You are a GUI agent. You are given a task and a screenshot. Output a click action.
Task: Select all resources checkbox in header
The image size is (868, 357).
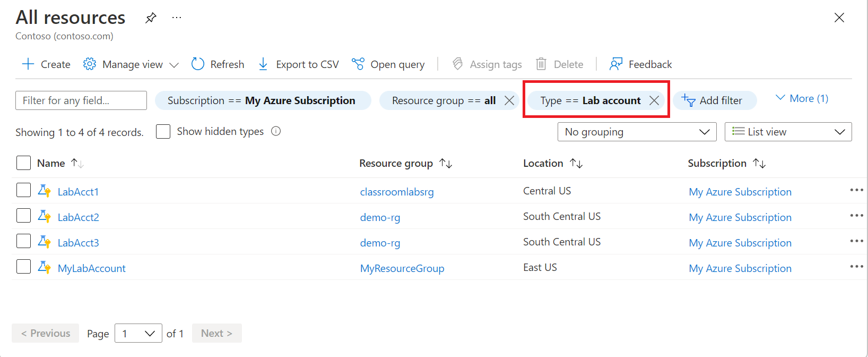pos(23,163)
